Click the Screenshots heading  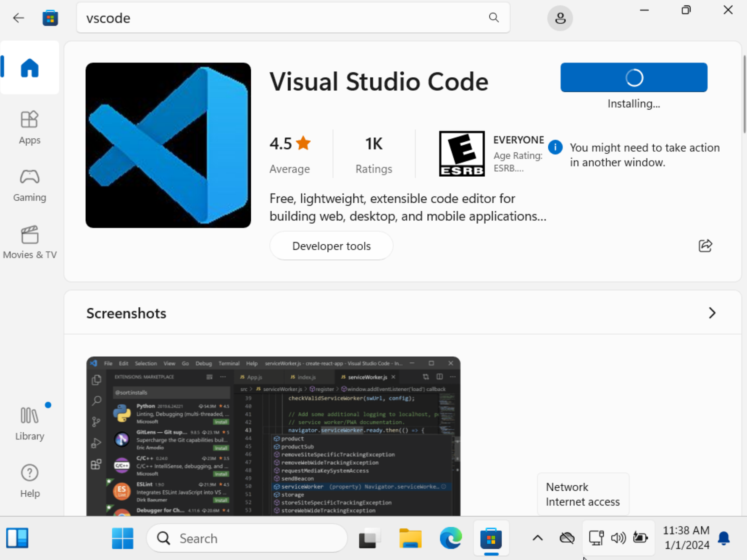click(126, 313)
